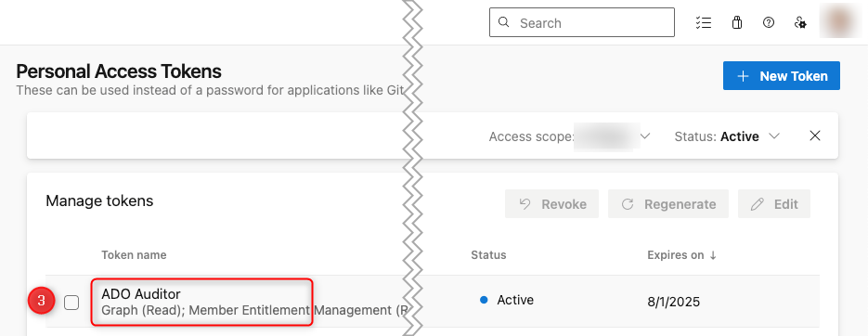Tick the ADO Auditor token checkbox

tap(71, 303)
